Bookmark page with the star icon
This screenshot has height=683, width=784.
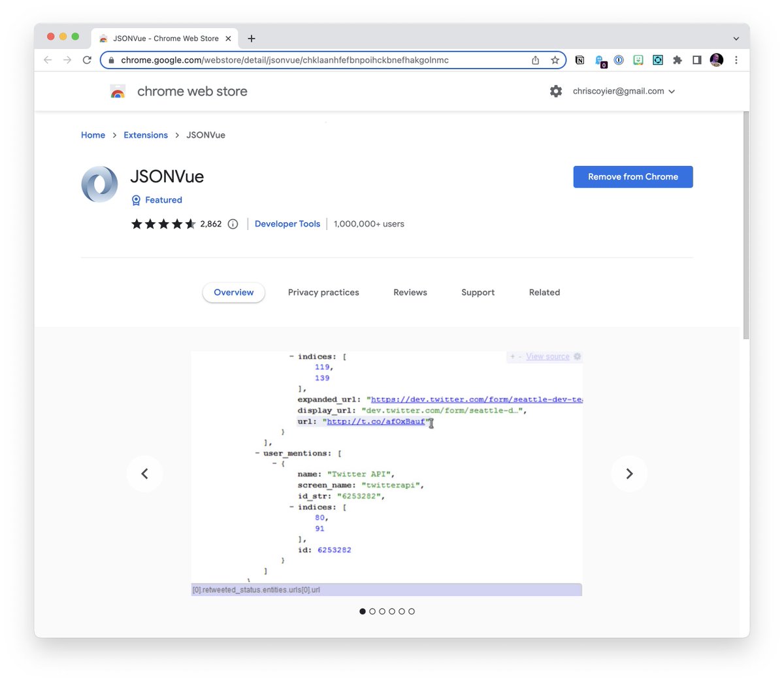tap(555, 60)
